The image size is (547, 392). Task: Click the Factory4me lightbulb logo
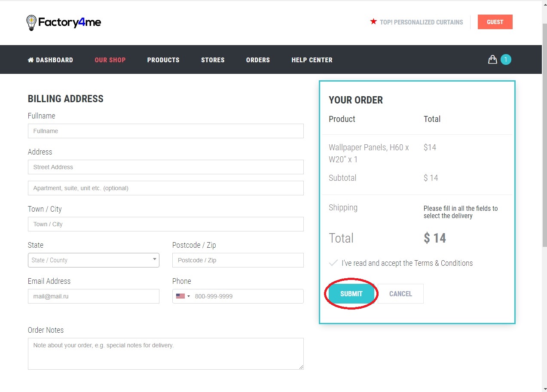point(31,22)
